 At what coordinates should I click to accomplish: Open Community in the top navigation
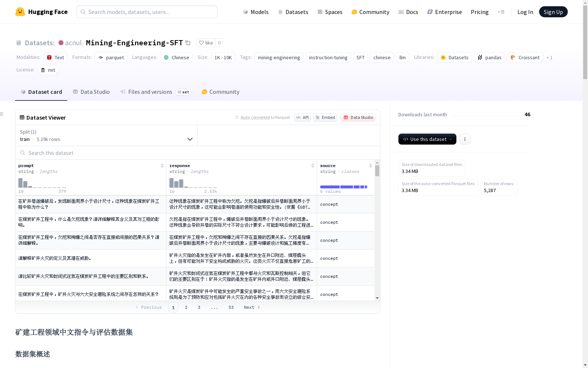click(x=370, y=12)
